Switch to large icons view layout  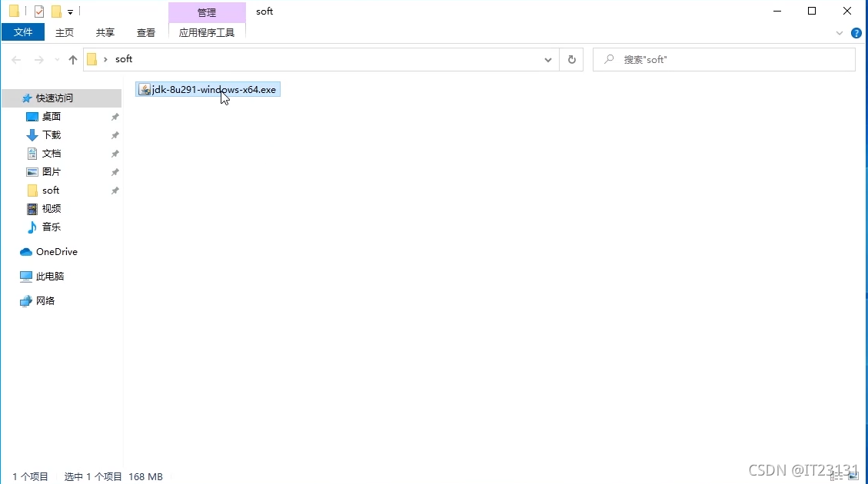pos(853,476)
